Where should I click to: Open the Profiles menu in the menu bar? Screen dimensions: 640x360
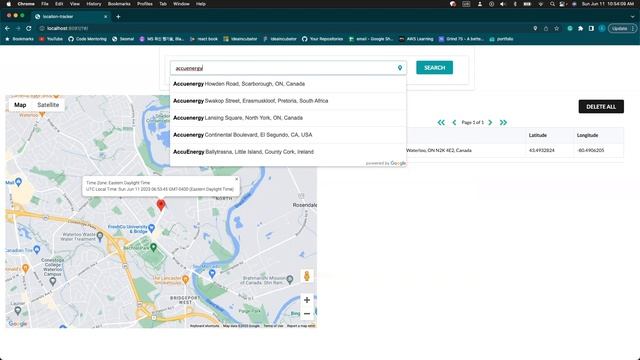(x=144, y=4)
